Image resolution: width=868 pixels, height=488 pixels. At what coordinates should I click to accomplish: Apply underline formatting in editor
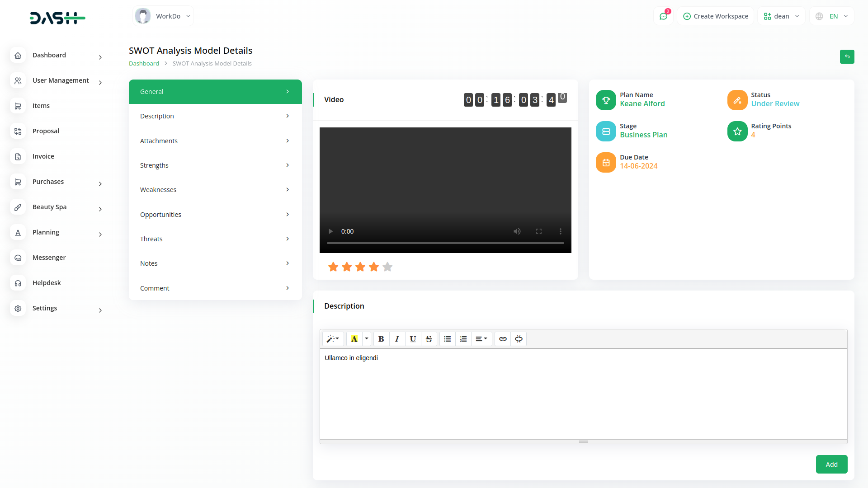pos(413,339)
